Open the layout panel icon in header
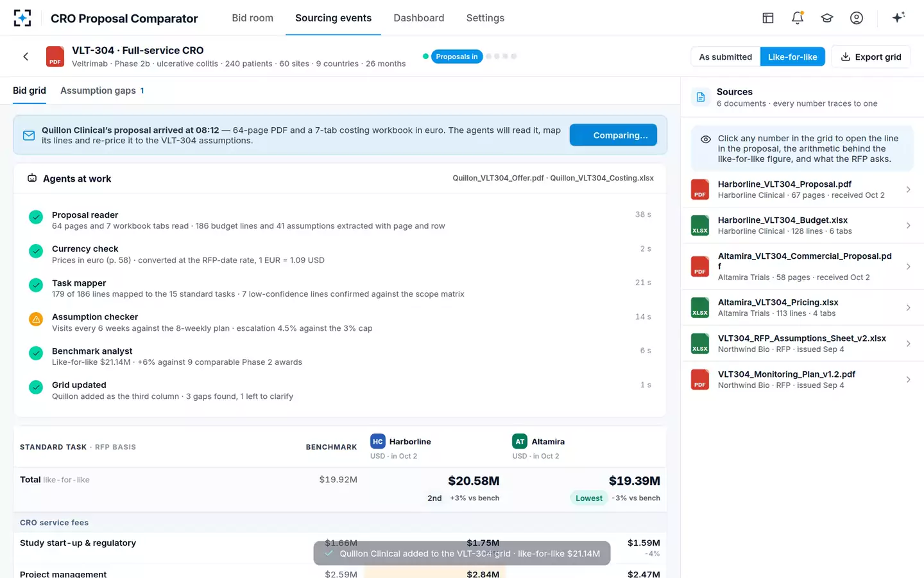The height and width of the screenshot is (578, 924). pos(767,18)
